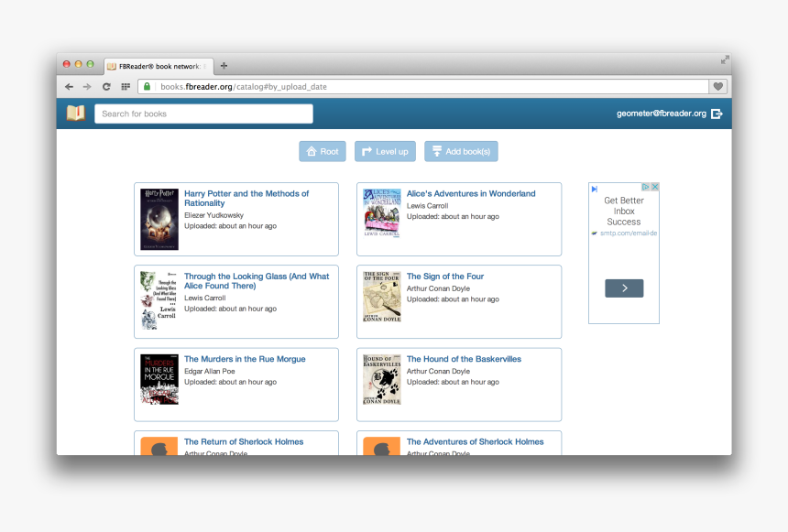Click the Adventures of Sherlock Holmes placeholder cover

382,446
